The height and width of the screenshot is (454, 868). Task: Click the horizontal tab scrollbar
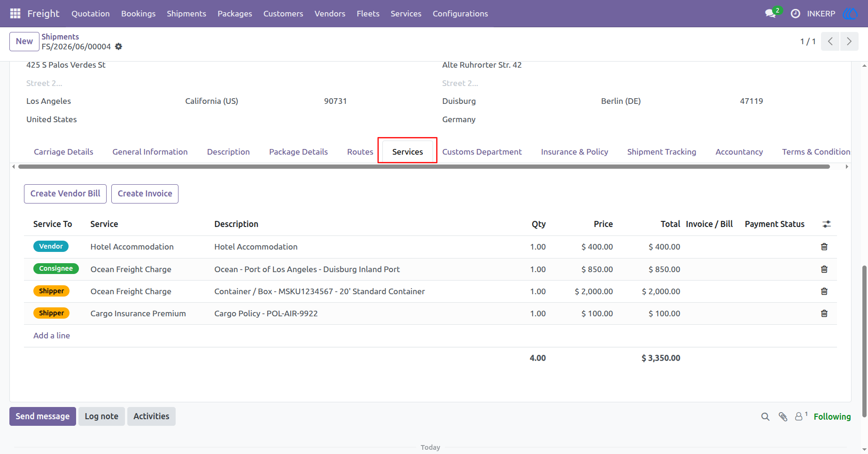pos(424,166)
